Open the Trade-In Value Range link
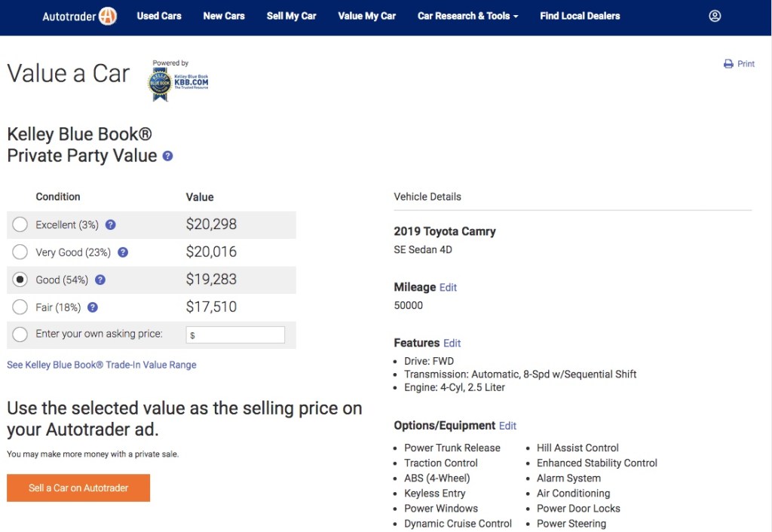772x532 pixels. coord(101,365)
